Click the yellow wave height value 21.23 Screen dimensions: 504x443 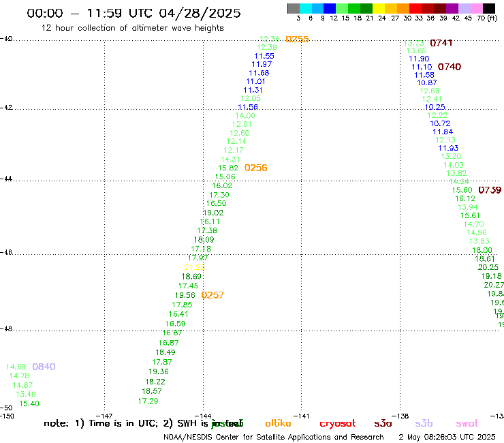pos(194,267)
